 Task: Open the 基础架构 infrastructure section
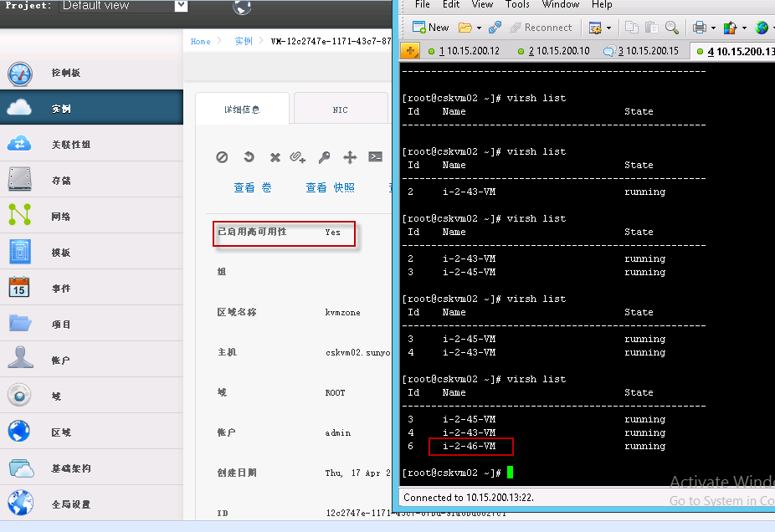tap(91, 468)
